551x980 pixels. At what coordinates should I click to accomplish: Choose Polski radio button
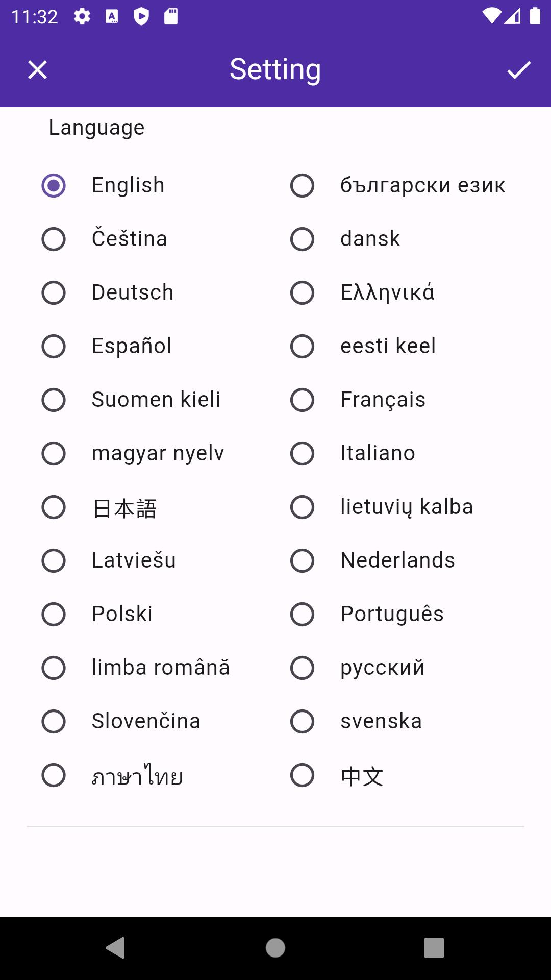54,614
